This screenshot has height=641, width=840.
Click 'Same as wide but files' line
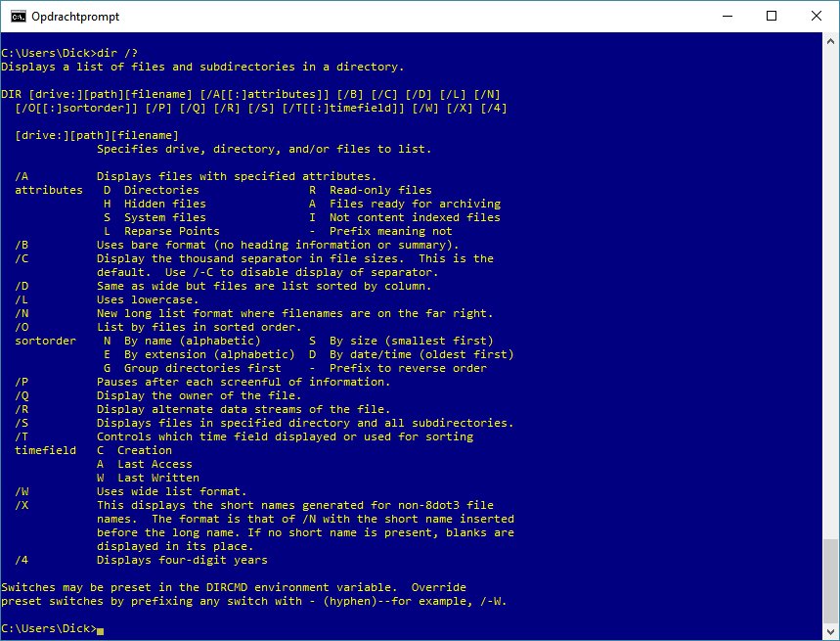pos(264,286)
